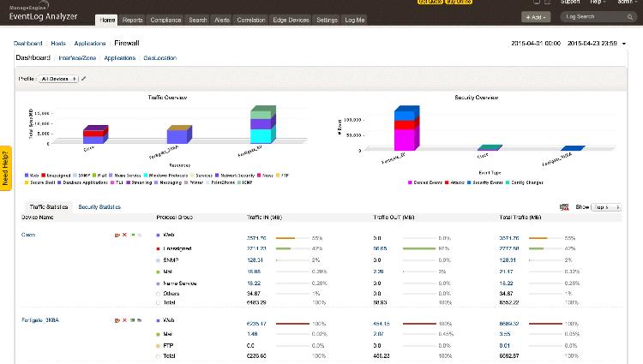Open the Show Top 5 dropdown
The height and width of the screenshot is (364, 643).
click(606, 207)
